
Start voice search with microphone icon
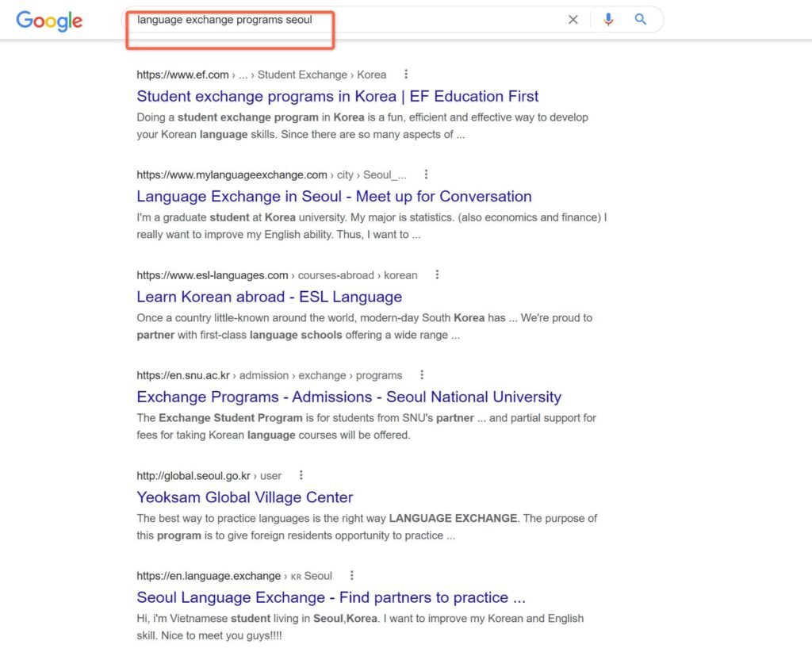[x=608, y=20]
